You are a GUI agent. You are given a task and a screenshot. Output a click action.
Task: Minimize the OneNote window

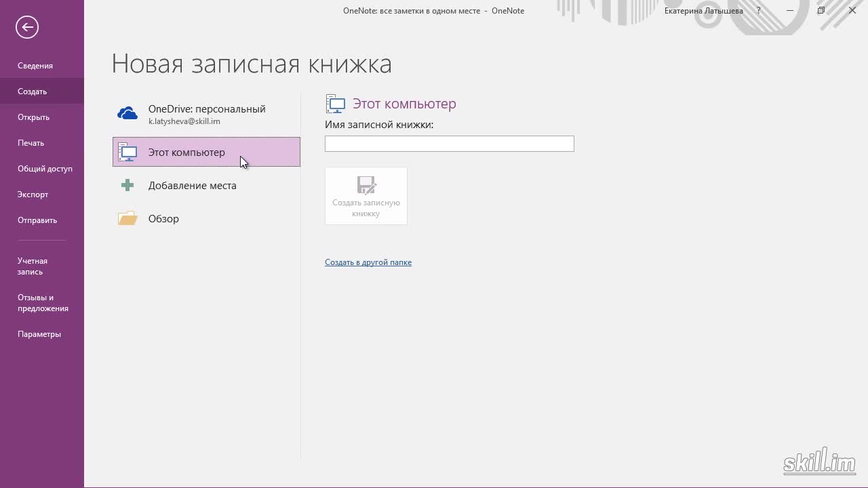click(790, 11)
